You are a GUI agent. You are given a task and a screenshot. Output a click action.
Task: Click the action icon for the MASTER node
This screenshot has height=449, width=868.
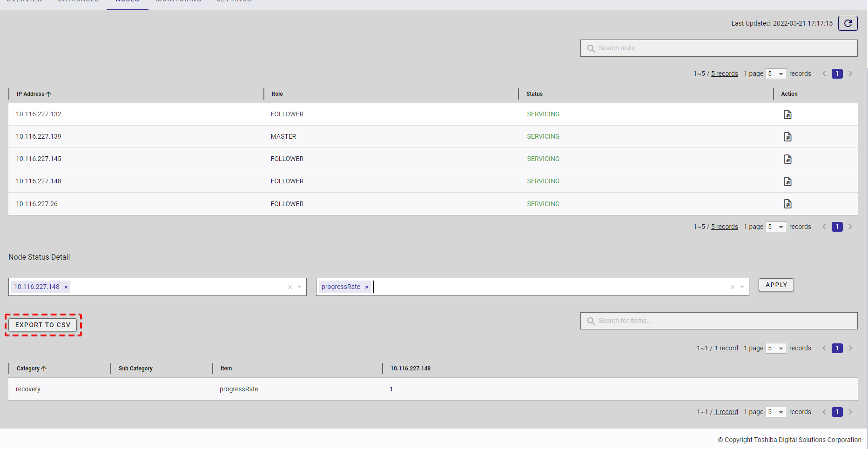click(x=787, y=137)
